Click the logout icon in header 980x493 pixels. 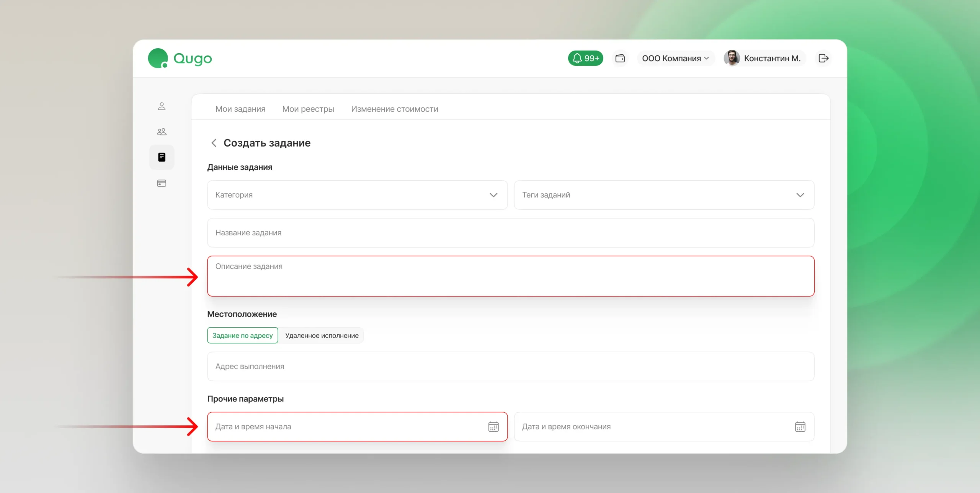[x=823, y=58]
